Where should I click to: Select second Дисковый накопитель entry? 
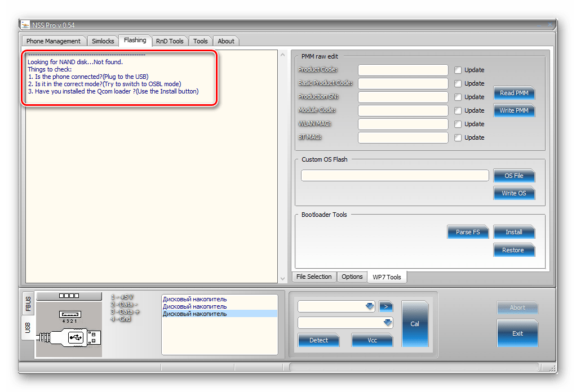tap(194, 306)
